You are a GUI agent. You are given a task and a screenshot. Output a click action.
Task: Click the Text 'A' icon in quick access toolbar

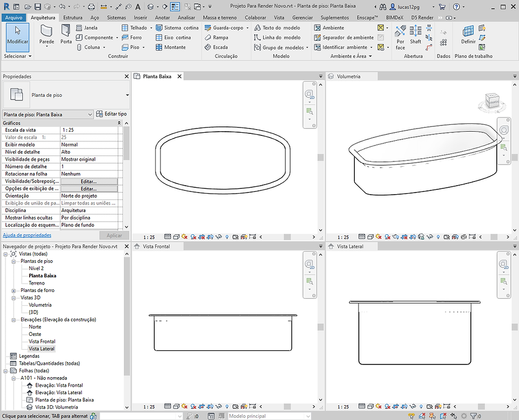coord(138,7)
